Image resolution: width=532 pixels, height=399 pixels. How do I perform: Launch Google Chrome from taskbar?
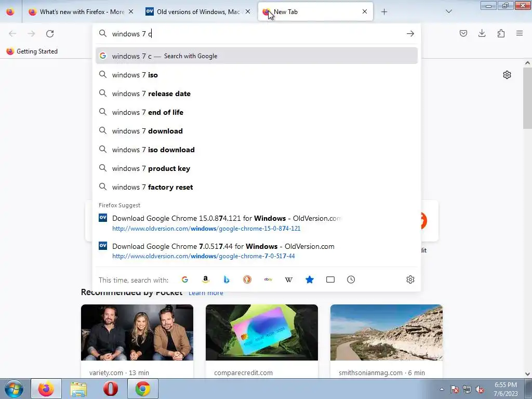pos(143,389)
